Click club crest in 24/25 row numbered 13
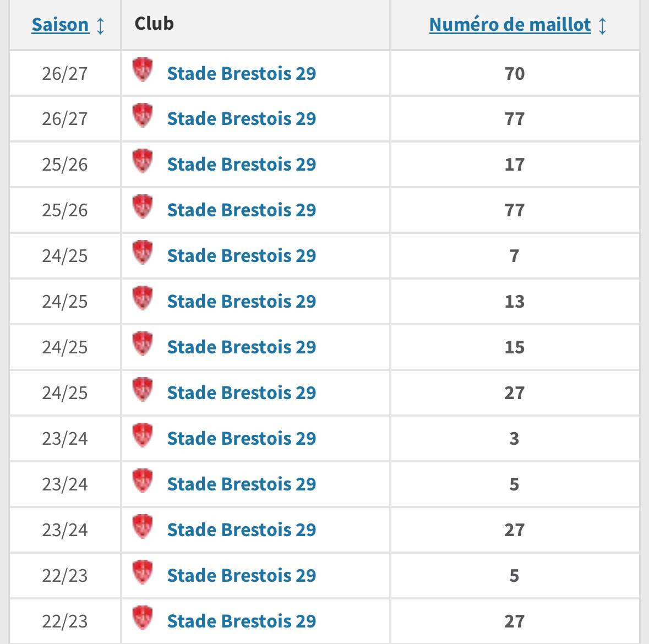This screenshot has height=644, width=649. coord(143,298)
